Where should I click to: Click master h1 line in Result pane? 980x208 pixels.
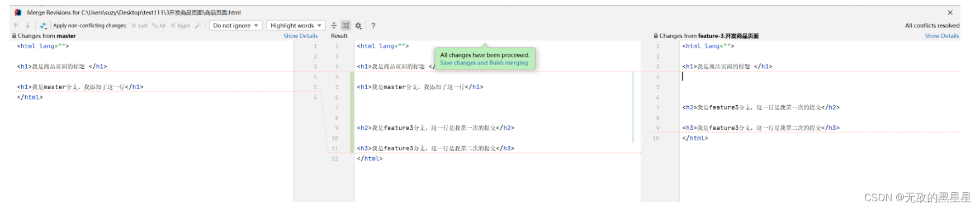(x=420, y=87)
